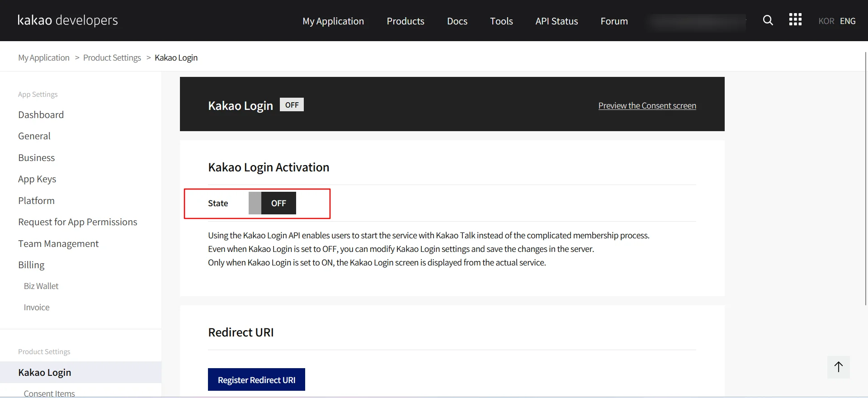Open Platform in sidebar
This screenshot has height=398, width=868.
pos(36,201)
